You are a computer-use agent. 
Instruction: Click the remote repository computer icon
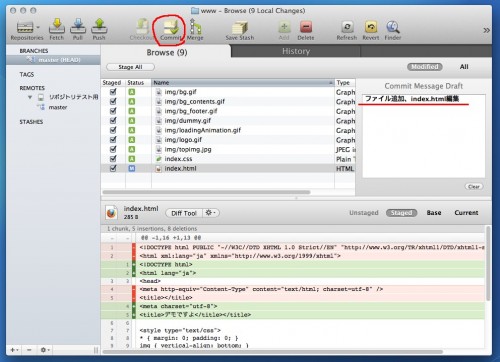click(41, 97)
